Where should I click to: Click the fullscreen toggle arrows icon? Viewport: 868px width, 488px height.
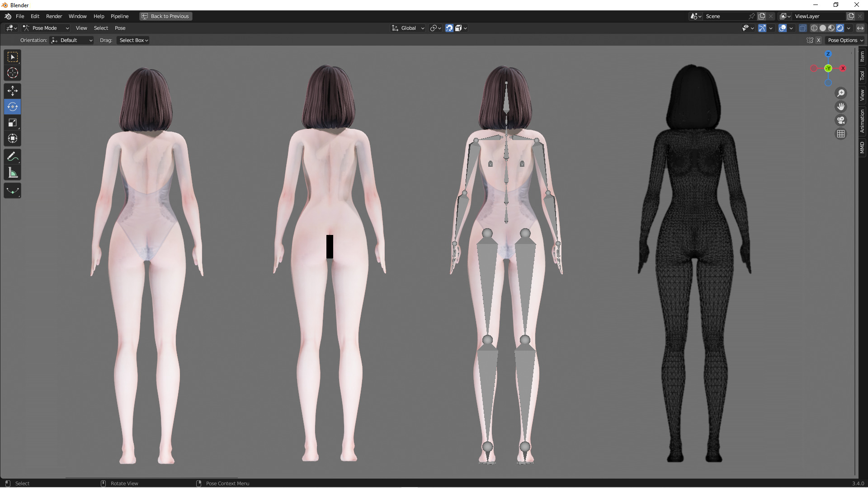tap(860, 28)
